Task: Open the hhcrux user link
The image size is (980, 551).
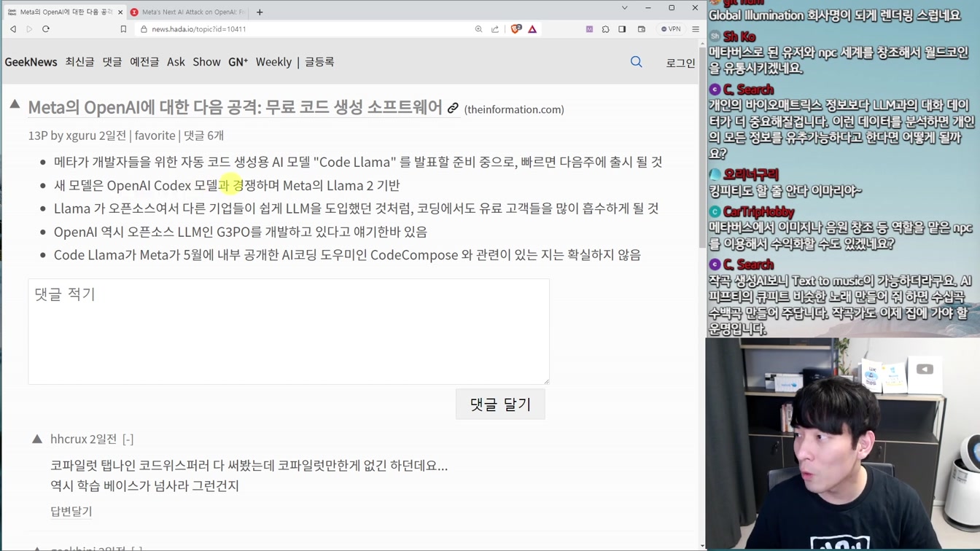Action: click(x=69, y=439)
